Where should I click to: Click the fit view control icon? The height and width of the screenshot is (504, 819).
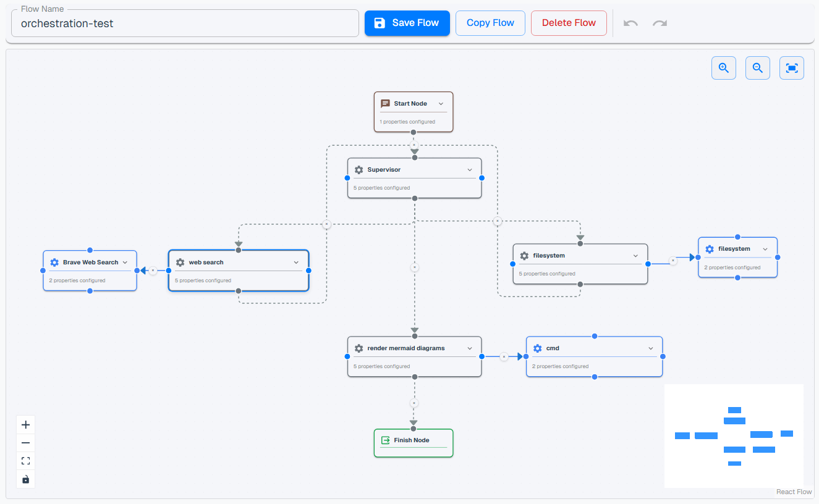pyautogui.click(x=25, y=461)
